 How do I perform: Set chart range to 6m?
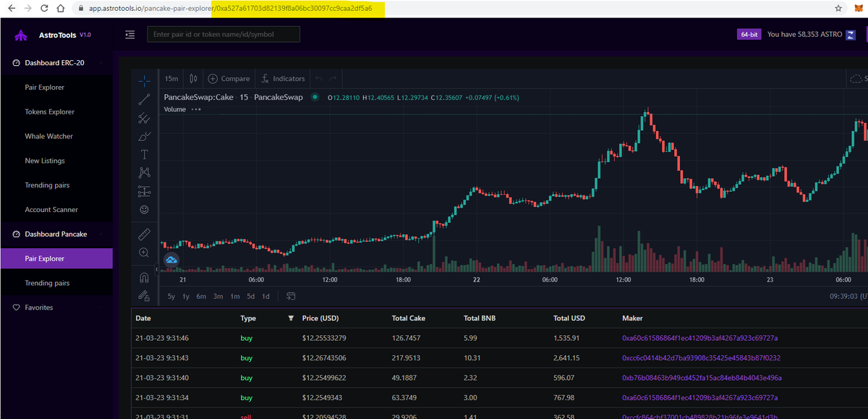click(201, 296)
